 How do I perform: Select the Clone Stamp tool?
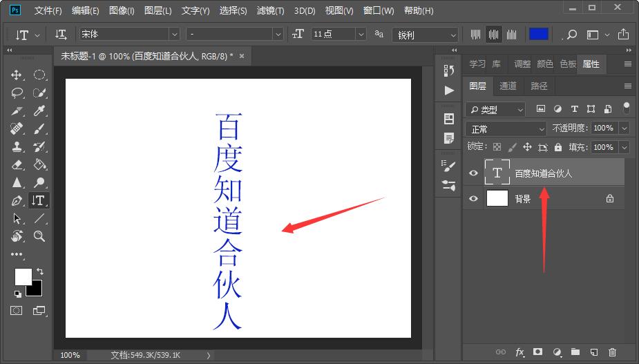(x=17, y=147)
